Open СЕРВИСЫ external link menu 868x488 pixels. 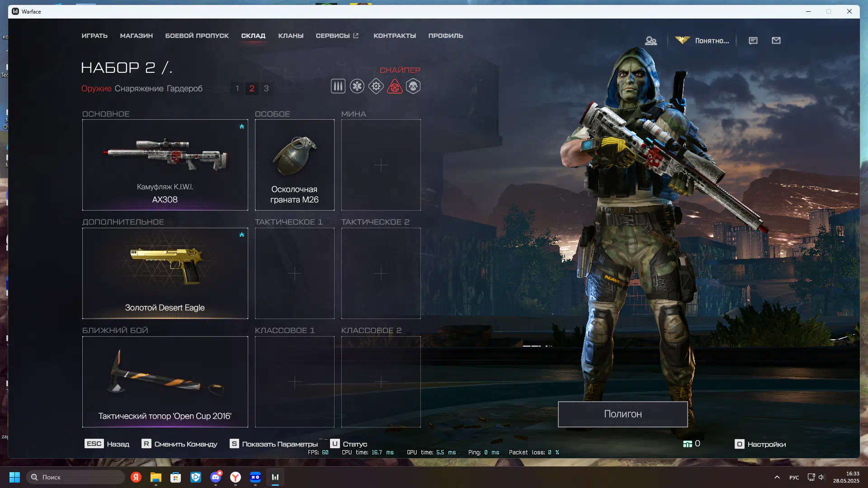337,36
